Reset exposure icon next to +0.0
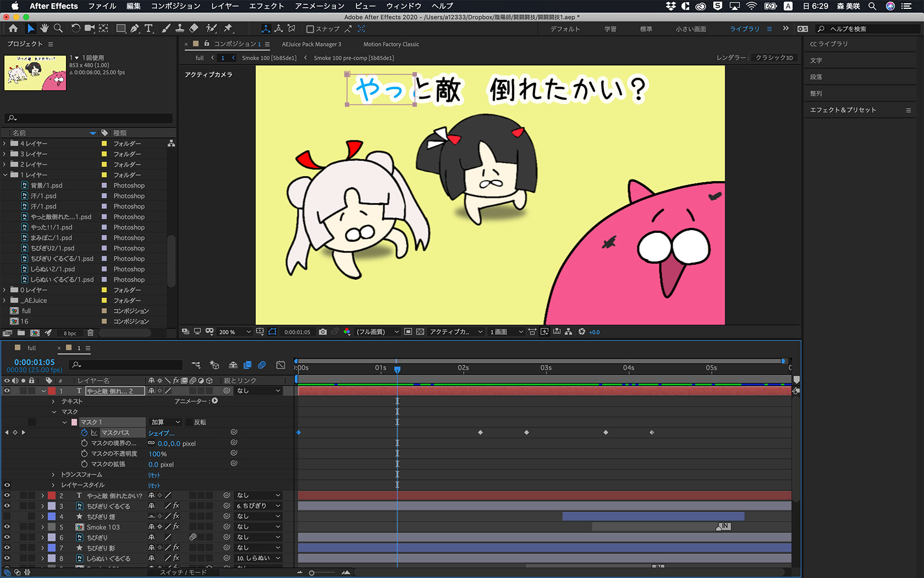Image resolution: width=924 pixels, height=578 pixels. click(581, 332)
